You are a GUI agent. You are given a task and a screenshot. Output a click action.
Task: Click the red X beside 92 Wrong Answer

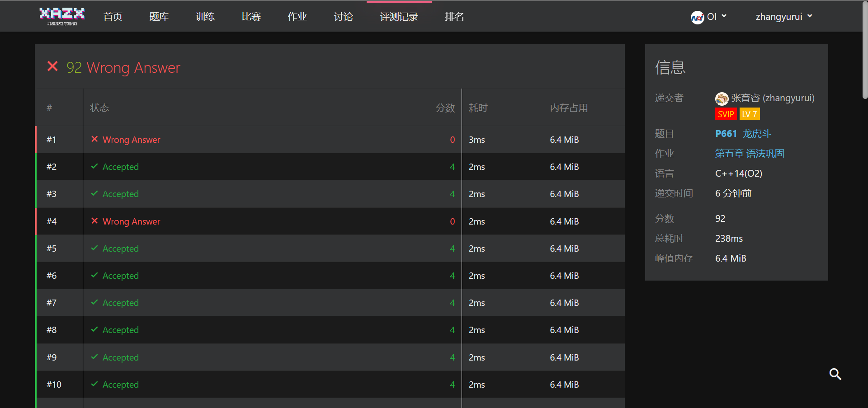52,67
